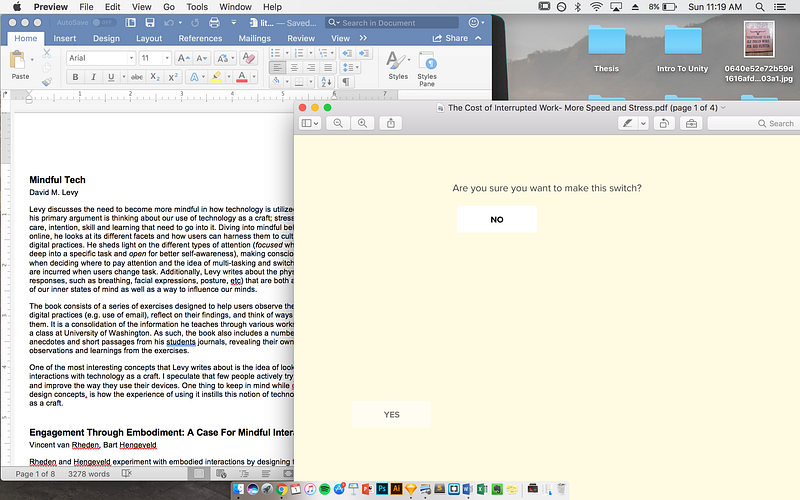Screen dimensions: 800x500
Task: Open the font color dropdown arrow
Action: pyautogui.click(x=254, y=77)
